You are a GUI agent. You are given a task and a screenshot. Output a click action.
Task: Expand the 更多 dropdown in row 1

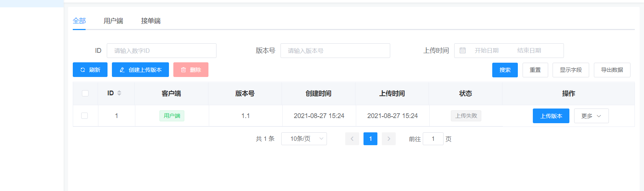[591, 116]
